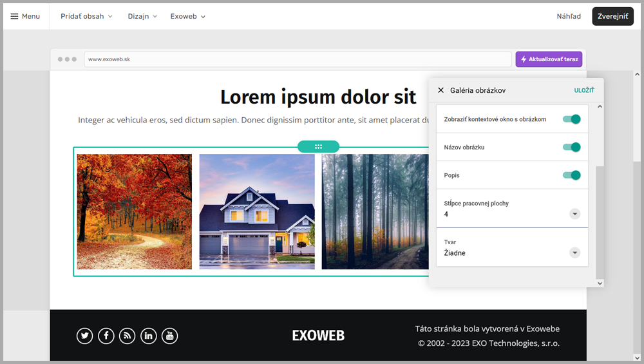
Task: Click footer text Táto stránka bola vytvorená
Action: pos(487,329)
